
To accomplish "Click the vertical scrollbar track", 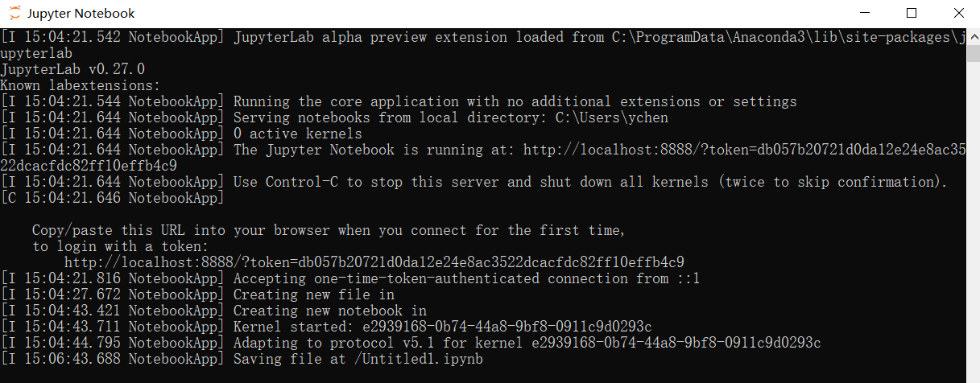I will 972,201.
